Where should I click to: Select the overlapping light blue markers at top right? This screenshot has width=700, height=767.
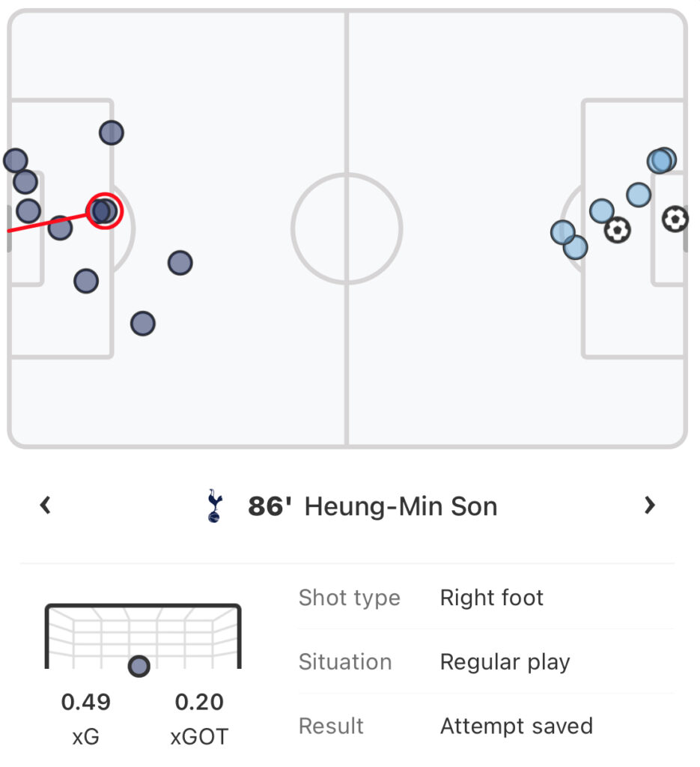coord(661,160)
